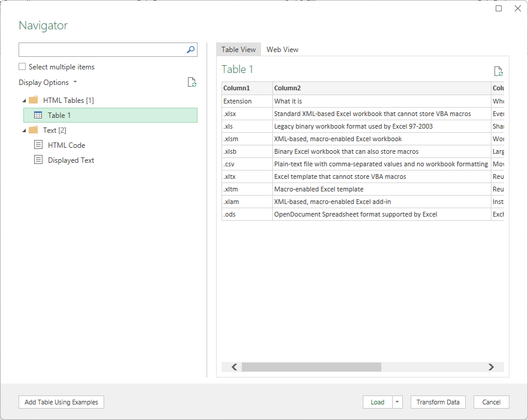Maximize the Navigator window

click(499, 8)
